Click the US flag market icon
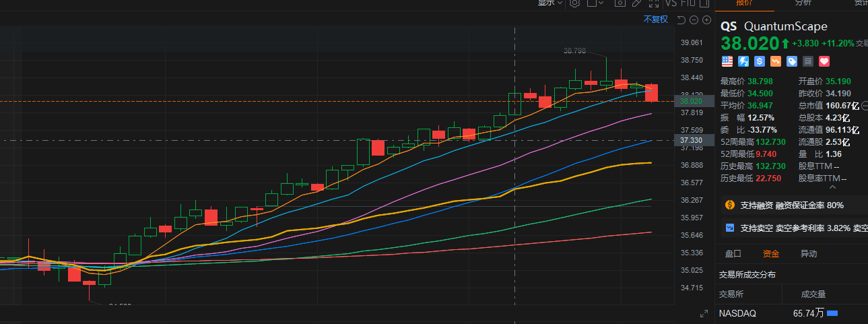This screenshot has width=868, height=324. point(727,61)
